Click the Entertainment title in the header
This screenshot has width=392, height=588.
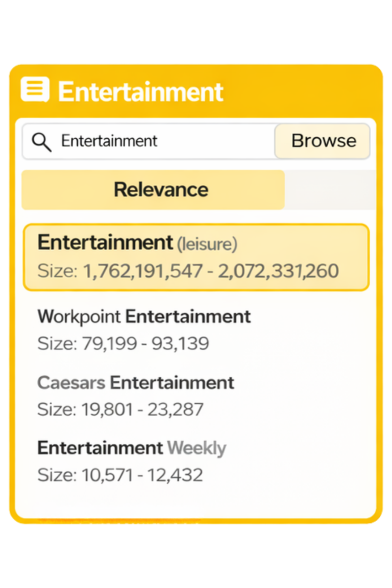(141, 92)
